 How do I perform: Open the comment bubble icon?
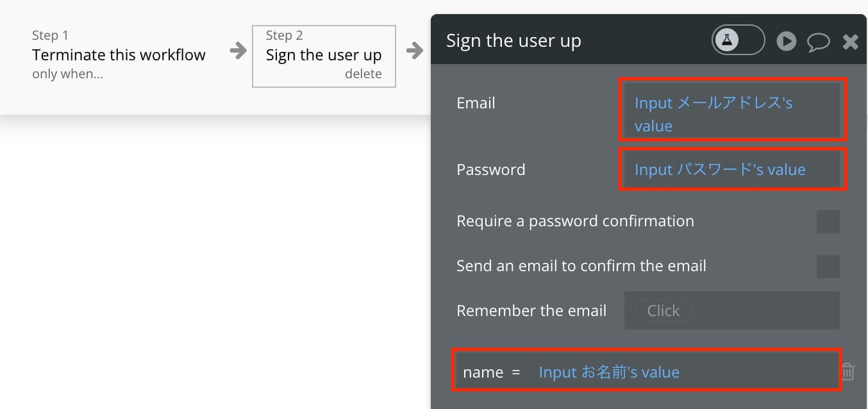[819, 42]
